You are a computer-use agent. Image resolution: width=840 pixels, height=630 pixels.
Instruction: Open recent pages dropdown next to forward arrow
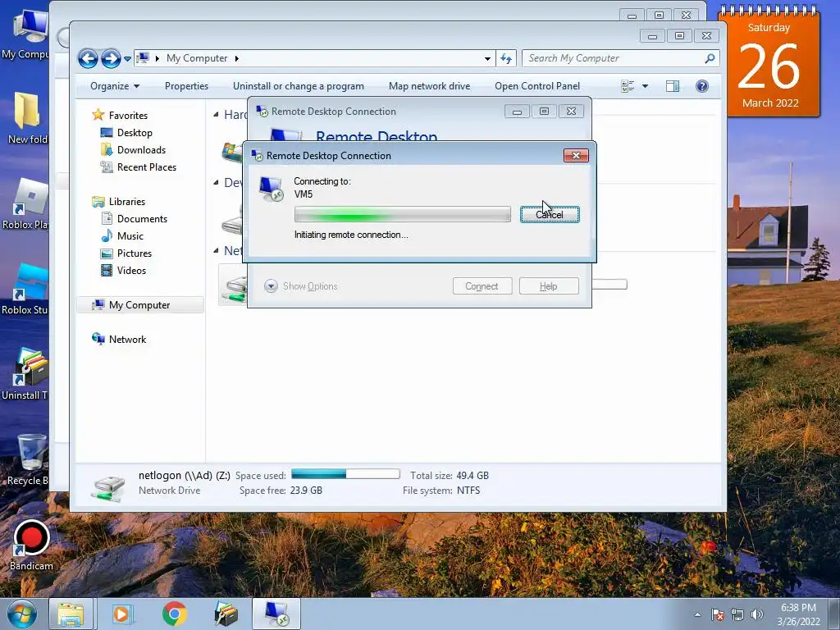[127, 58]
